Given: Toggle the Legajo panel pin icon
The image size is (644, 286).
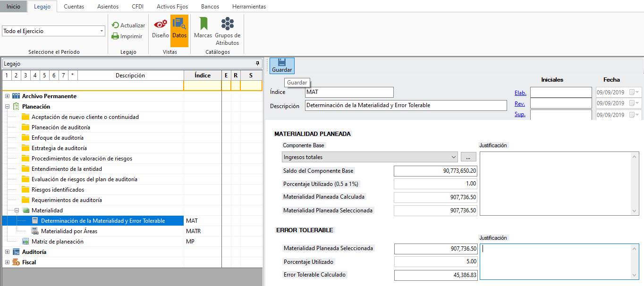Looking at the screenshot, I should (257, 63).
